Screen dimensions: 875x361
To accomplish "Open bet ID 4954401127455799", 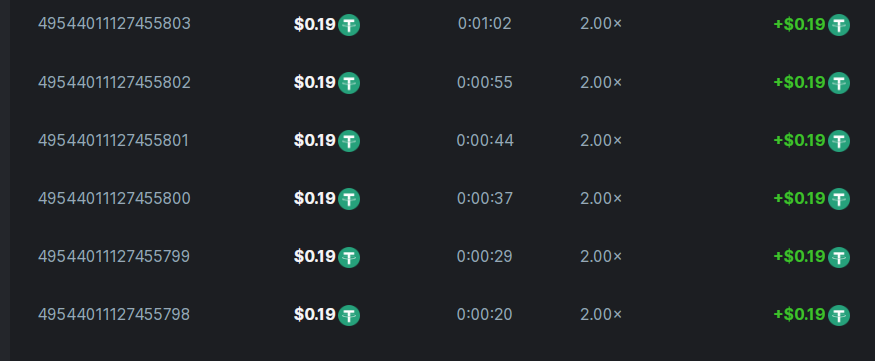I will pos(114,257).
